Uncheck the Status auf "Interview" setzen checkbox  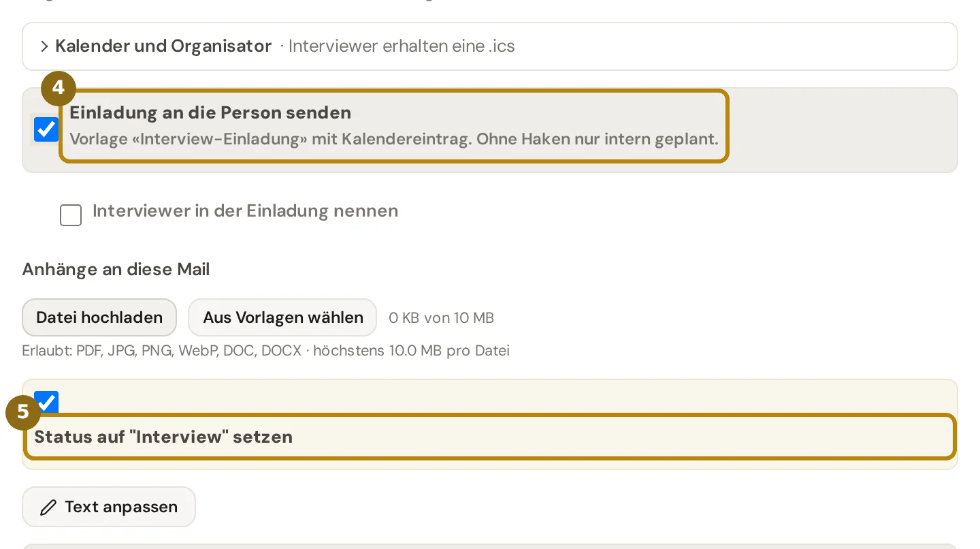(46, 401)
